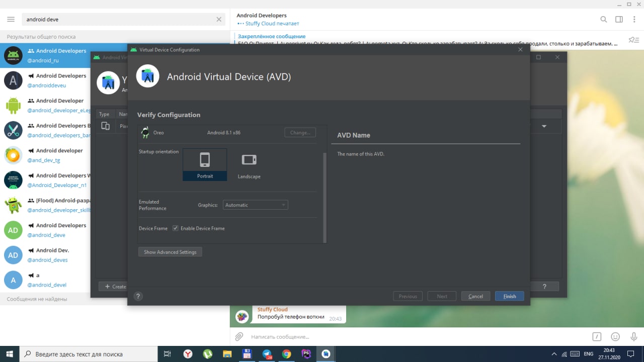Click the Next wizard button
This screenshot has width=644, height=362.
[x=442, y=296]
